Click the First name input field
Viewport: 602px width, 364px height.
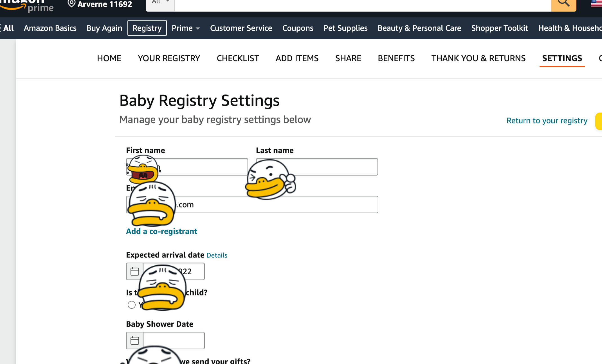tap(187, 167)
